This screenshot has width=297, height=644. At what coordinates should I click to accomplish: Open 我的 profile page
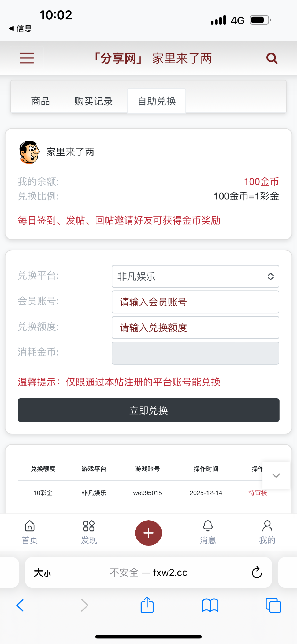click(267, 532)
